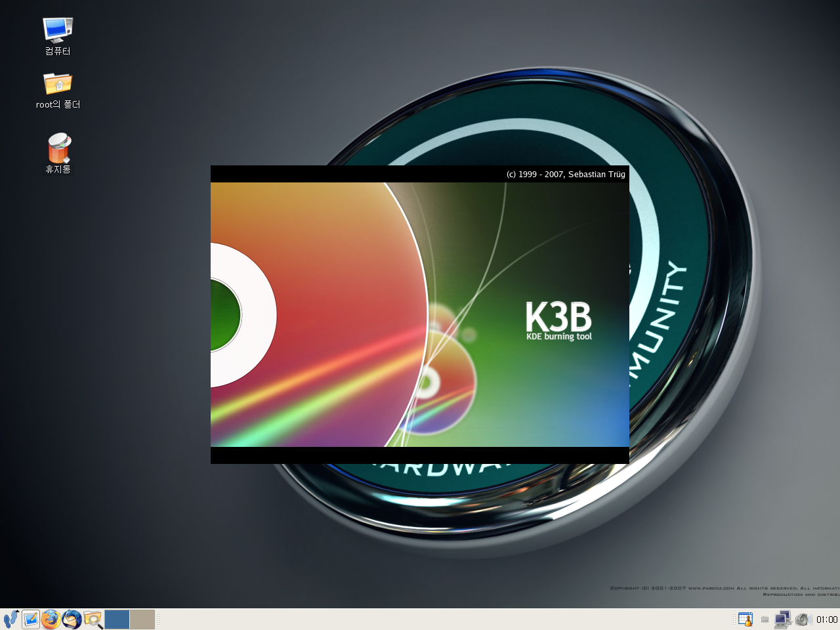840x630 pixels.
Task: Open the calendar alarm tray icon
Action: pos(745,619)
